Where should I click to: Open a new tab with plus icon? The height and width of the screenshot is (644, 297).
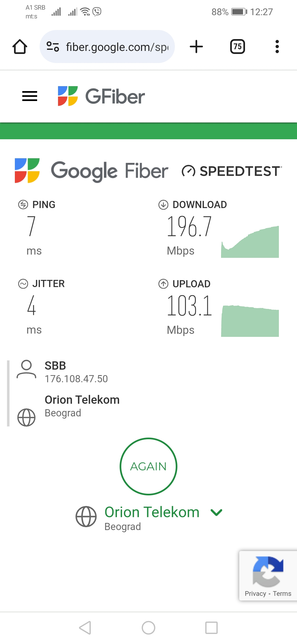(196, 47)
